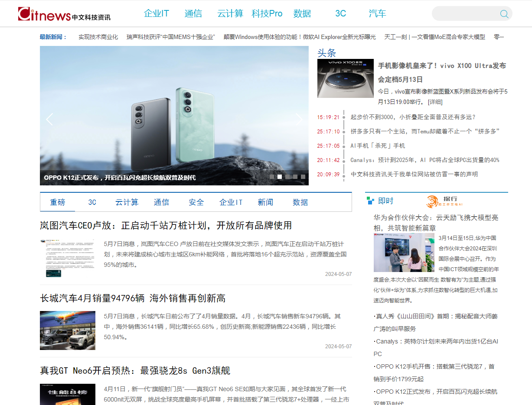This screenshot has width=532, height=405.
Task: Switch to the 安全 content tab
Action: coord(196,202)
